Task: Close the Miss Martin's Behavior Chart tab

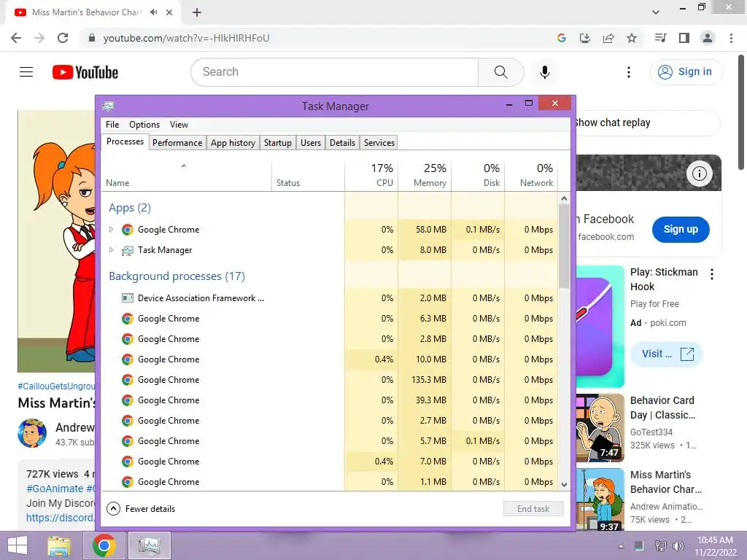Action: (169, 12)
